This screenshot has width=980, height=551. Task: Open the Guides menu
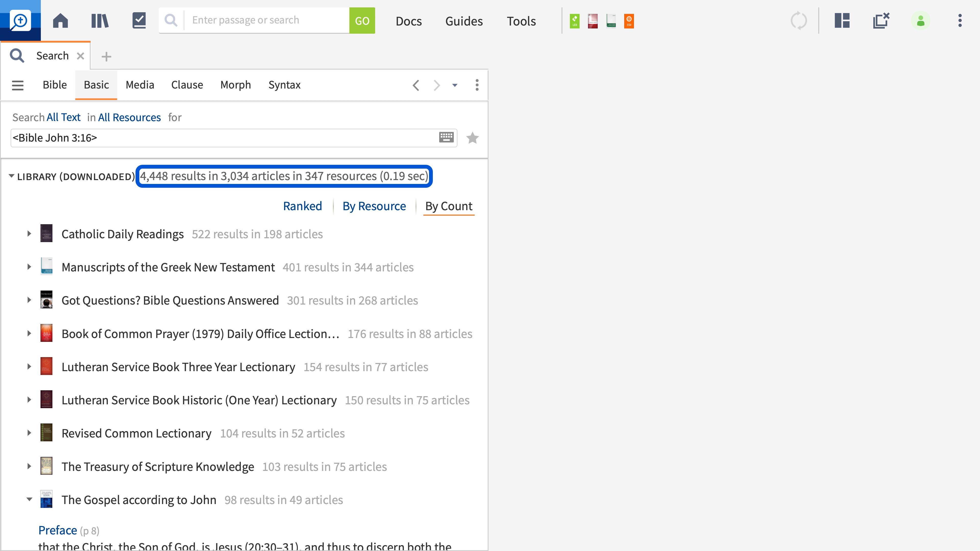(x=464, y=21)
